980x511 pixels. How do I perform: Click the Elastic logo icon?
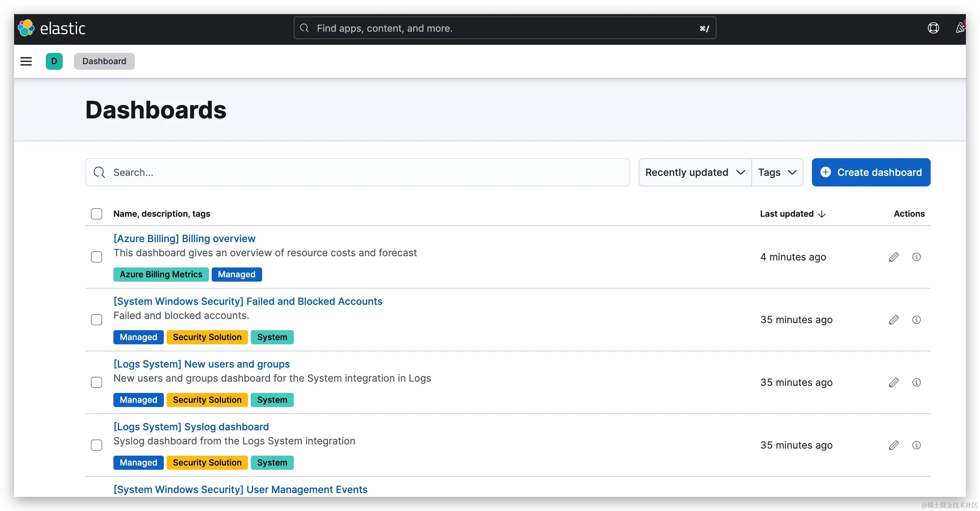tap(26, 28)
